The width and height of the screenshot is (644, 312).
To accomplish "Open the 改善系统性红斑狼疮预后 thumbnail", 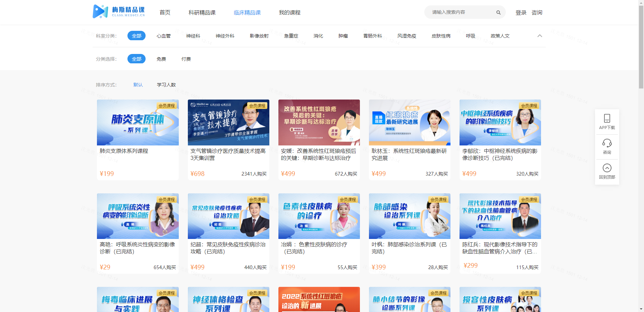I will [319, 122].
